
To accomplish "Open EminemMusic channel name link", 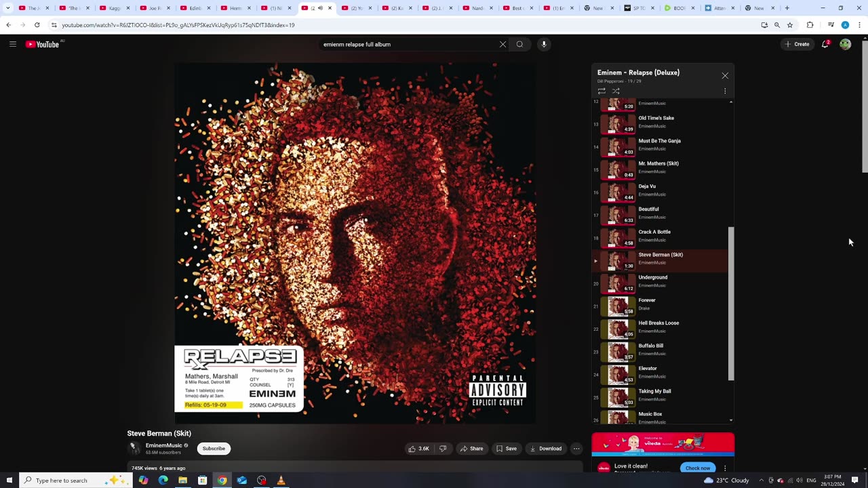I will 163,445.
